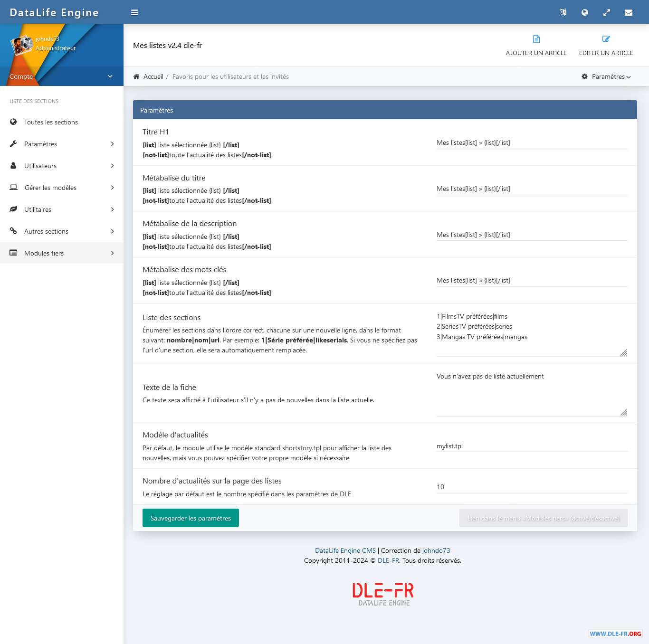
Task: Select Modules tiers in sidebar
Action: pyautogui.click(x=62, y=253)
